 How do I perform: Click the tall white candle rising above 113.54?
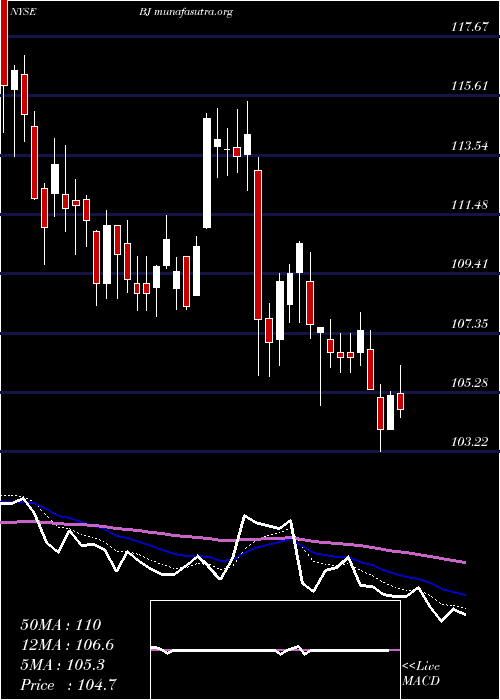(207, 173)
